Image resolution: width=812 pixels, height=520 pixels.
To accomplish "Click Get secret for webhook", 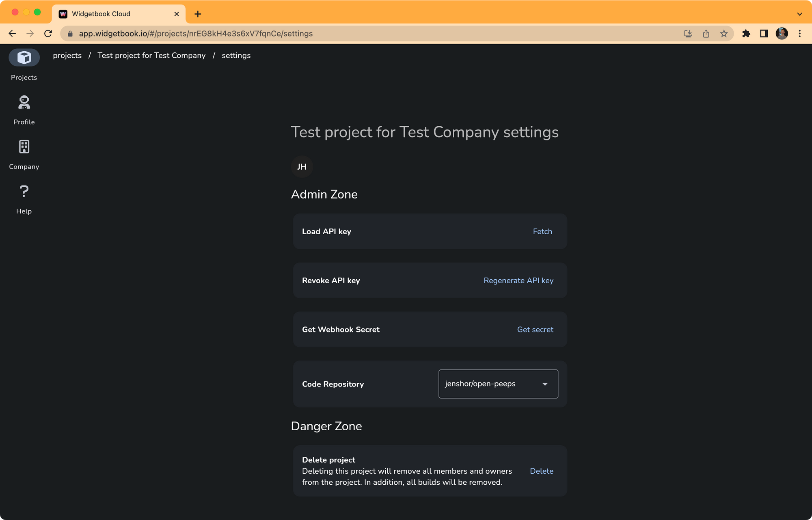I will coord(535,330).
